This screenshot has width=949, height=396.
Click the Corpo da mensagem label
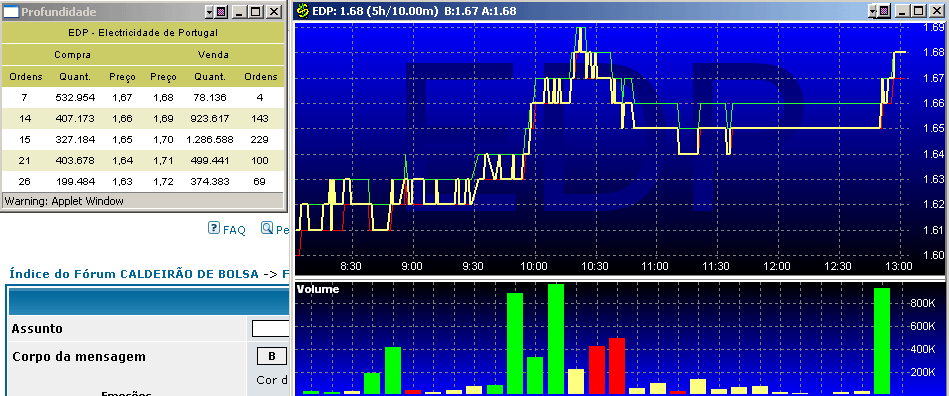79,357
